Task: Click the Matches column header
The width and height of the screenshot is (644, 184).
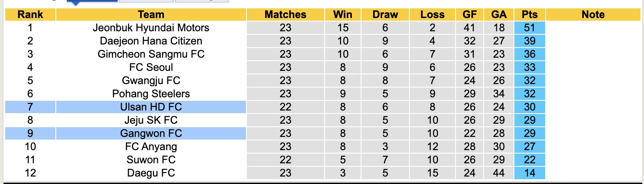Action: tap(285, 15)
